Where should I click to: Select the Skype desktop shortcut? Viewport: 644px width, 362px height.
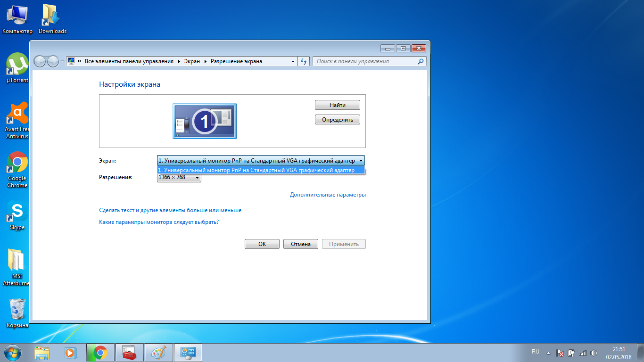[x=17, y=216]
